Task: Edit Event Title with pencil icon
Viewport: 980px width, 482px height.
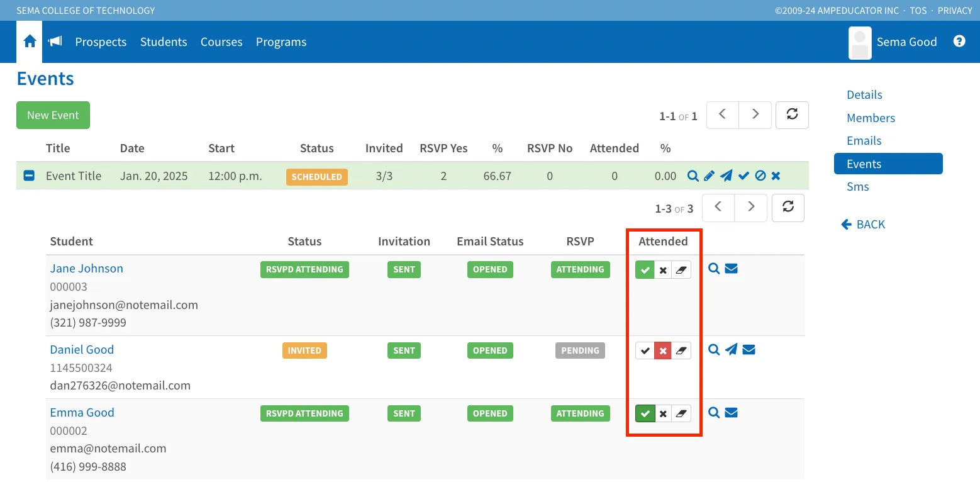Action: (x=709, y=176)
